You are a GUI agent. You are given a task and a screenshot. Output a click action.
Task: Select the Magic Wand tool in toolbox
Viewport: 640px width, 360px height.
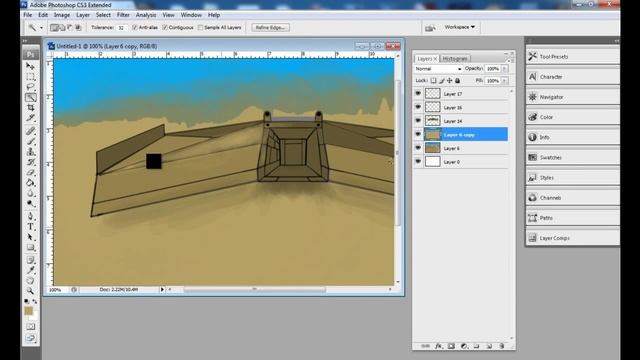(30, 97)
